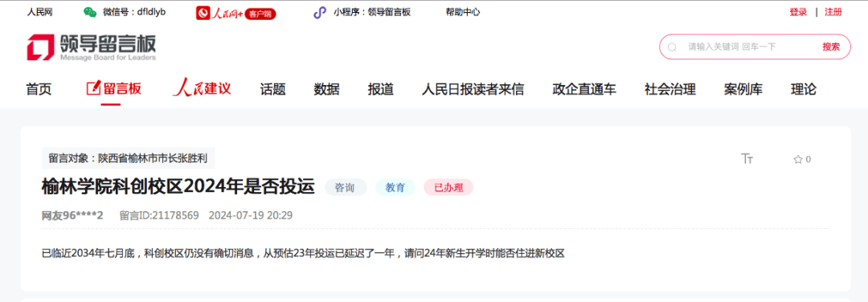Click the 微信号：dfldlyb text
This screenshot has height=302, width=868.
(x=134, y=12)
